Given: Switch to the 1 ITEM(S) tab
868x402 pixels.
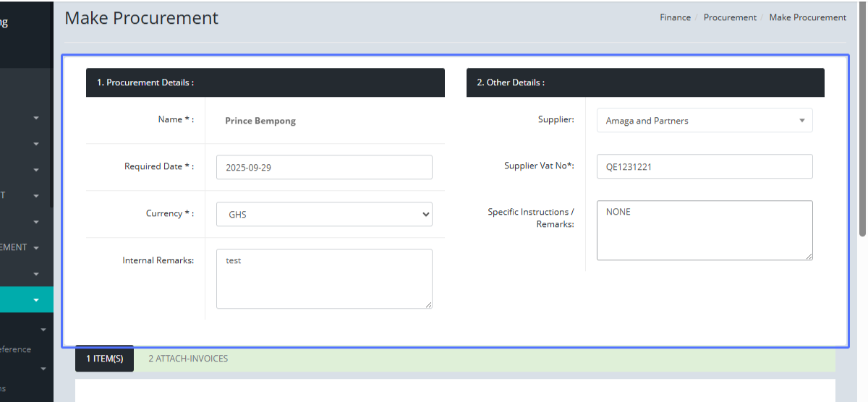Looking at the screenshot, I should tap(104, 359).
